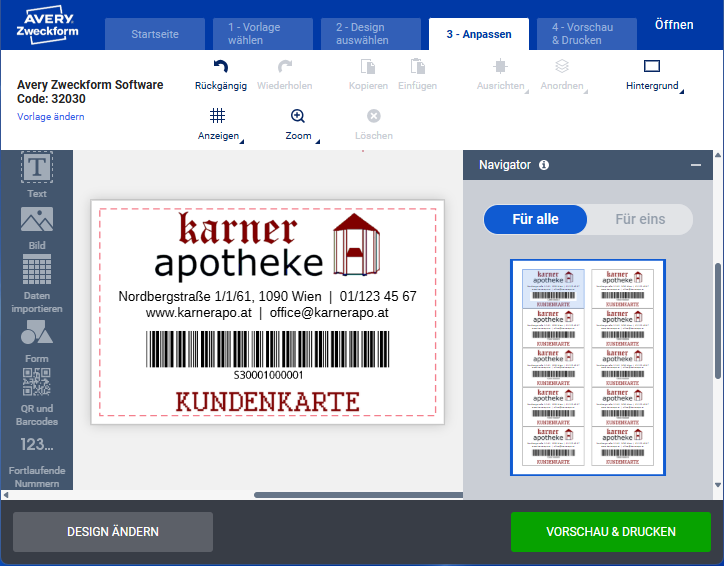724x566 pixels.
Task: Go to the 2 - Design auswählen tab
Action: (x=371, y=34)
